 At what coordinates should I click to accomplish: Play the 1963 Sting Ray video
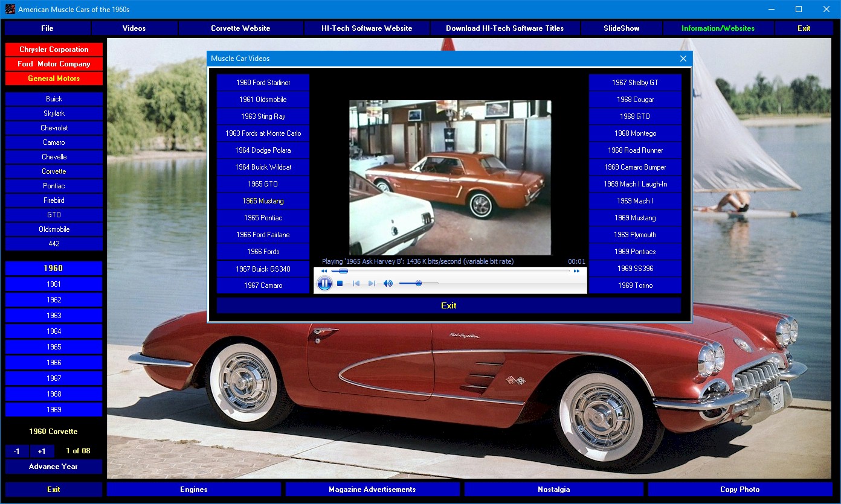(263, 116)
